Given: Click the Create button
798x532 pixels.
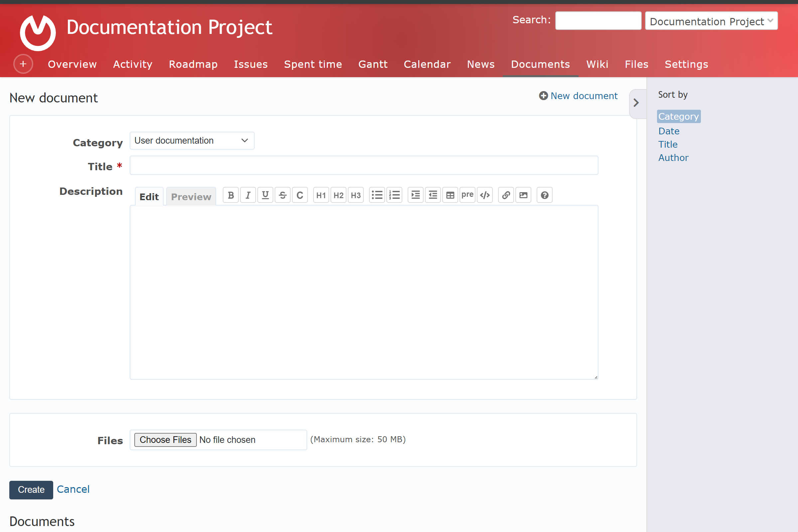Looking at the screenshot, I should coord(31,489).
